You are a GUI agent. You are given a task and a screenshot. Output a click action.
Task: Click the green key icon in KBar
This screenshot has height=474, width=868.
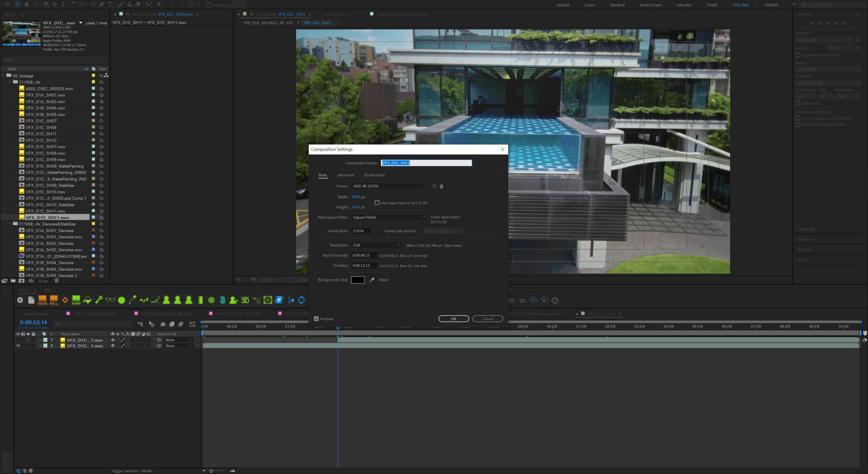point(99,300)
